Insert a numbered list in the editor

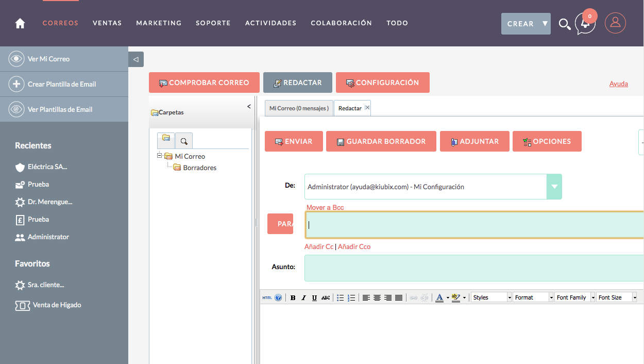point(351,297)
